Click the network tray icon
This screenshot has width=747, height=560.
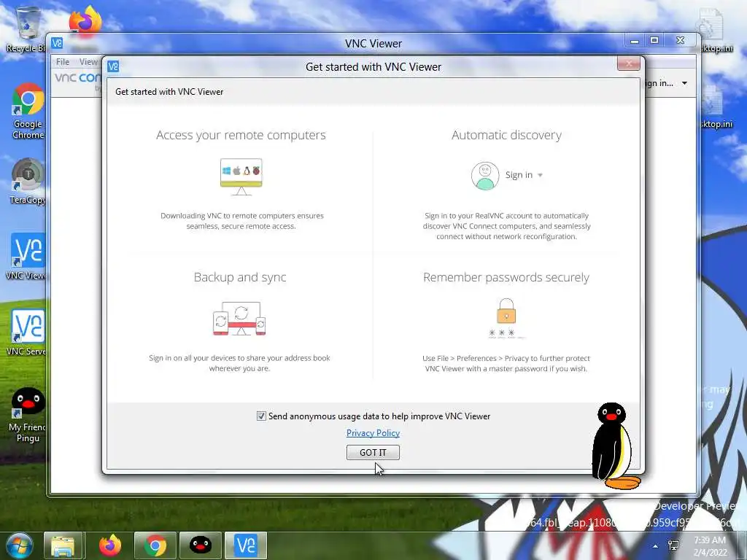(673, 545)
